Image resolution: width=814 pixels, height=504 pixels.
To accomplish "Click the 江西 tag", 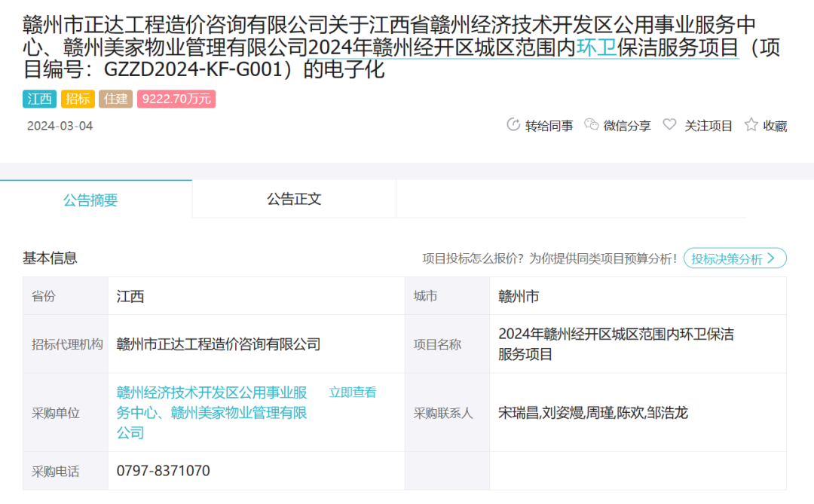I will [x=39, y=99].
